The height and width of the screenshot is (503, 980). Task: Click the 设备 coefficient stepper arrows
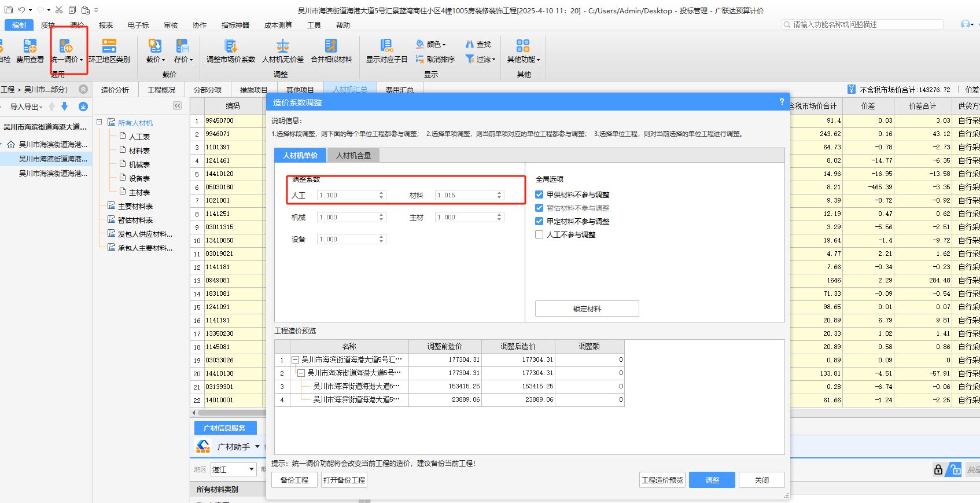coord(381,239)
